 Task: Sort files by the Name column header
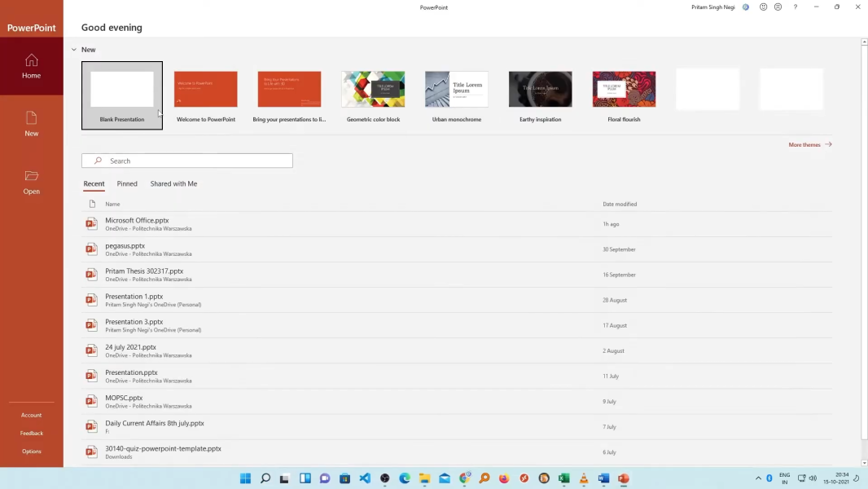(112, 204)
